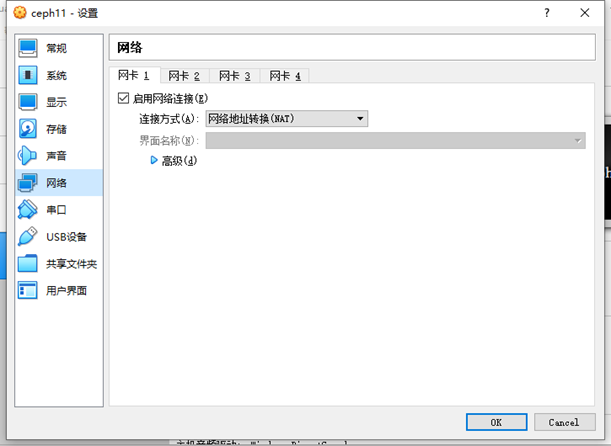Image resolution: width=611 pixels, height=446 pixels.
Task: Confirm settings with the OK button
Action: coord(496,422)
